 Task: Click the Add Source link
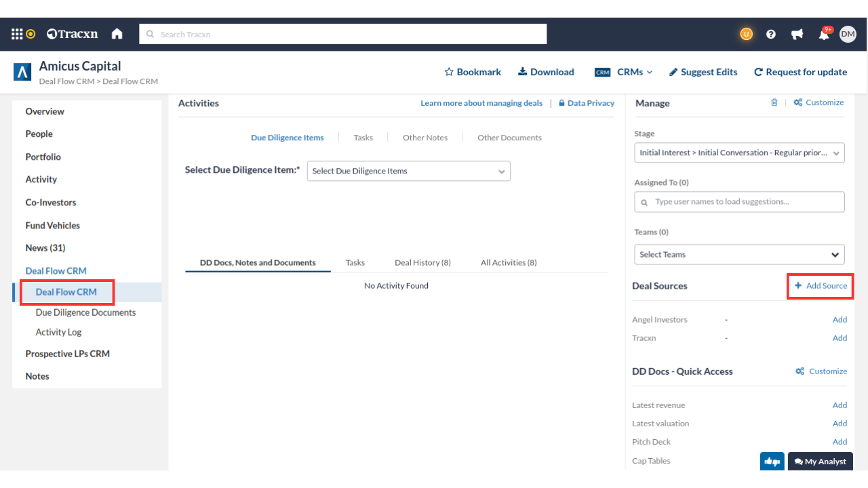(x=821, y=286)
